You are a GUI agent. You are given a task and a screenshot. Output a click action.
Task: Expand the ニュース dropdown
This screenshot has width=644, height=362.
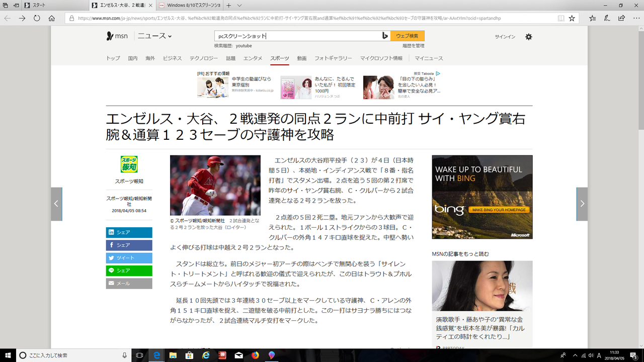coord(155,36)
